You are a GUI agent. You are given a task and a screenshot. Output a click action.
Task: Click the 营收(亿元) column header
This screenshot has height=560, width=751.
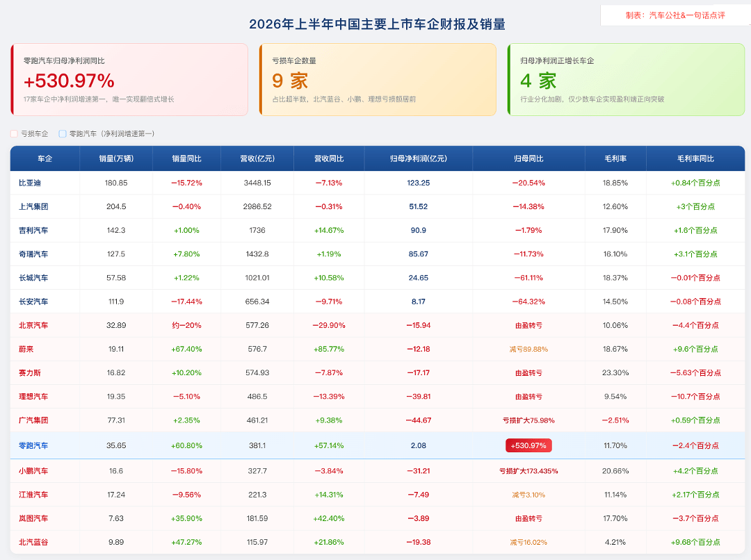257,158
